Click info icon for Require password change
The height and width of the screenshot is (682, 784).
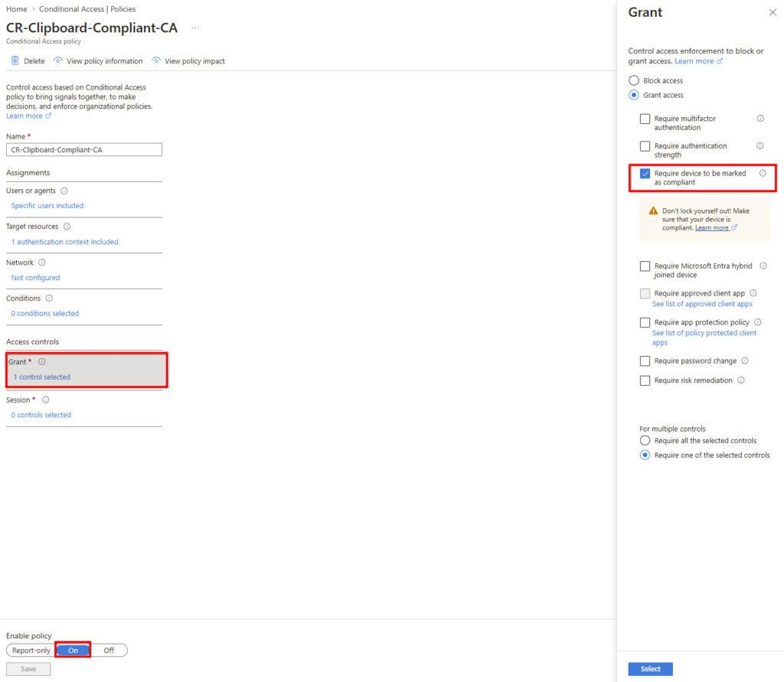(745, 361)
